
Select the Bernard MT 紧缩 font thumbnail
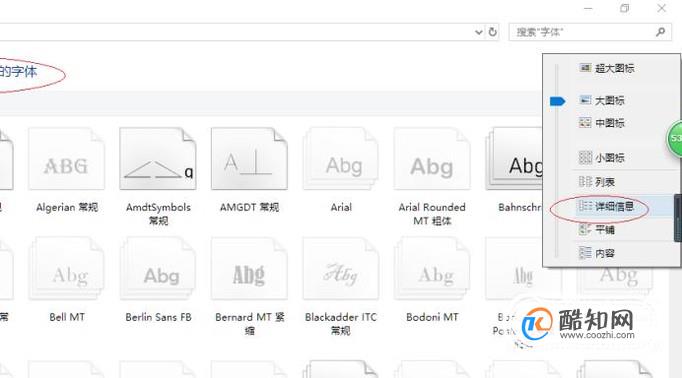(x=249, y=268)
